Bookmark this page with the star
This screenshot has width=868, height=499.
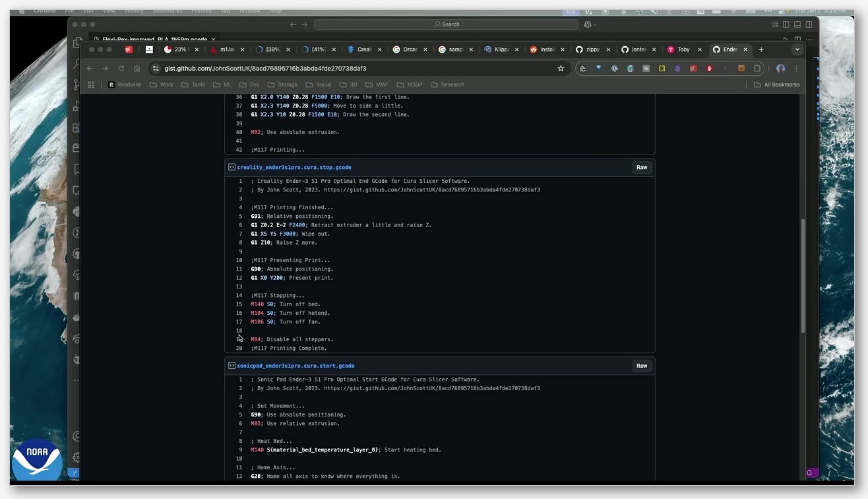coord(561,68)
